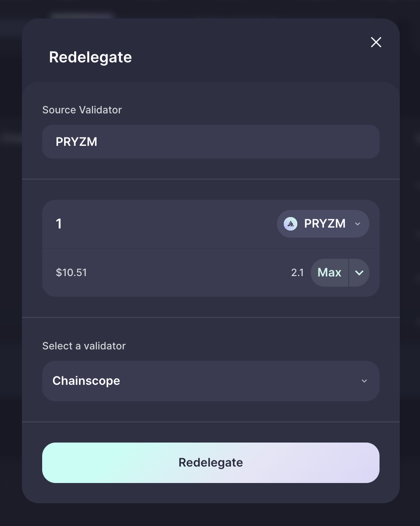Close the Redelegate dialog with the X
Screen dimensions: 420x526
click(x=376, y=42)
